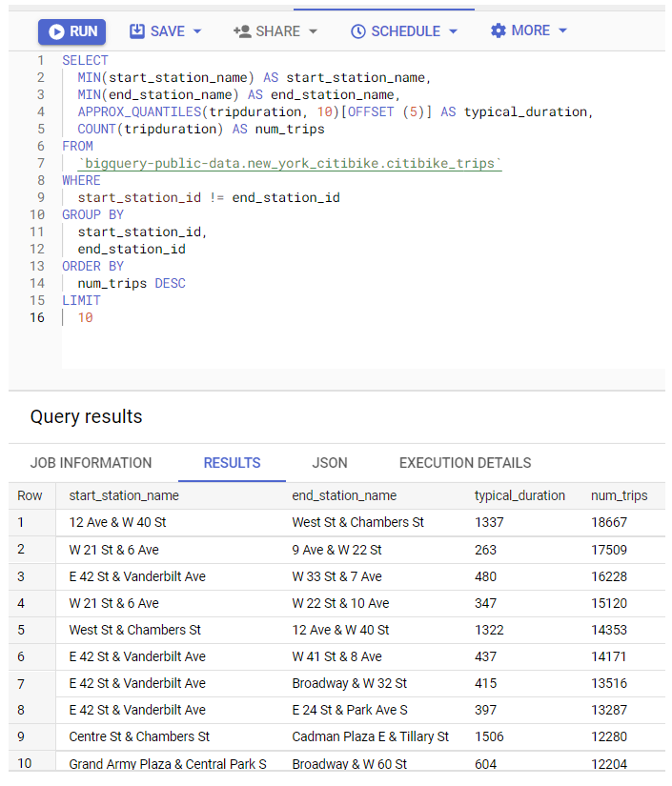Image resolution: width=672 pixels, height=786 pixels.
Task: Click 'Broadway & W 32 St' cell
Action: pyautogui.click(x=350, y=683)
